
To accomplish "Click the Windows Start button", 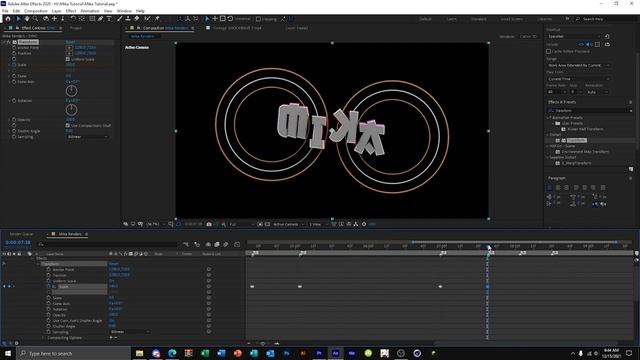I will click(x=8, y=353).
